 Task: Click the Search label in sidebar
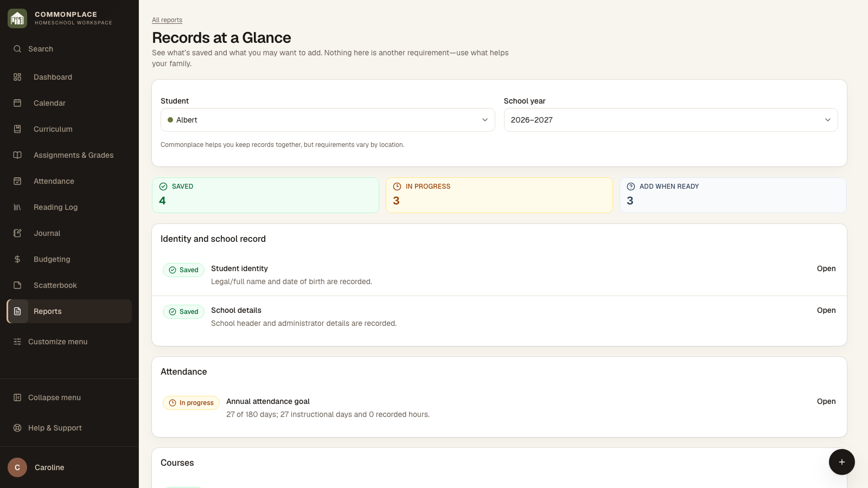pyautogui.click(x=41, y=49)
